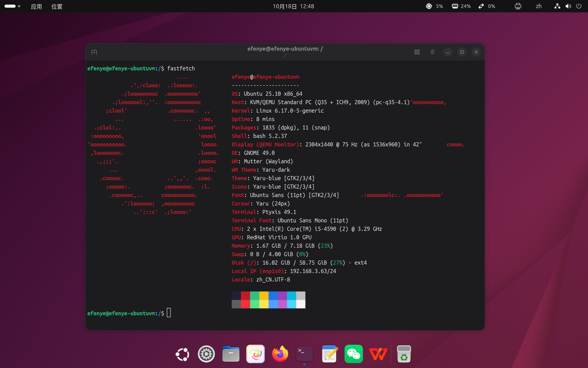The height and width of the screenshot is (368, 588).
Task: Launch WPS Office from the dock
Action: (x=378, y=354)
